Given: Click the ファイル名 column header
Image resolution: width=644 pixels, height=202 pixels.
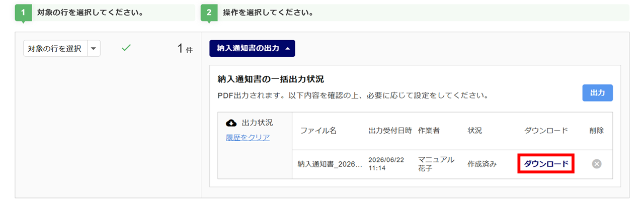Looking at the screenshot, I should tap(318, 131).
